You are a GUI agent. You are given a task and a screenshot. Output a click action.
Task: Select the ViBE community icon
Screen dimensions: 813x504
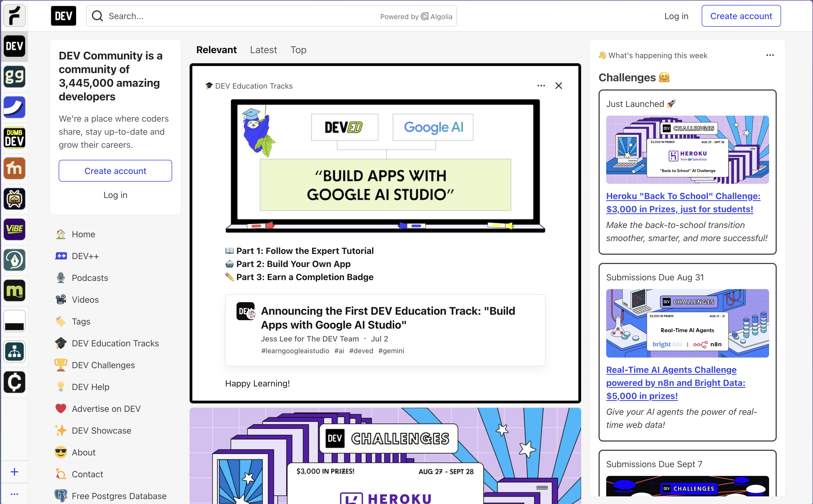tap(14, 229)
